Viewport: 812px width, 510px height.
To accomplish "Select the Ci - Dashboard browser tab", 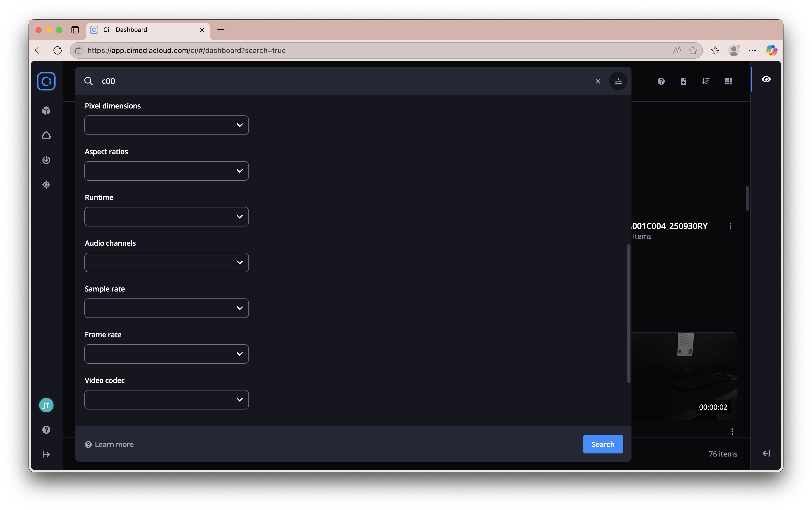I will point(148,30).
